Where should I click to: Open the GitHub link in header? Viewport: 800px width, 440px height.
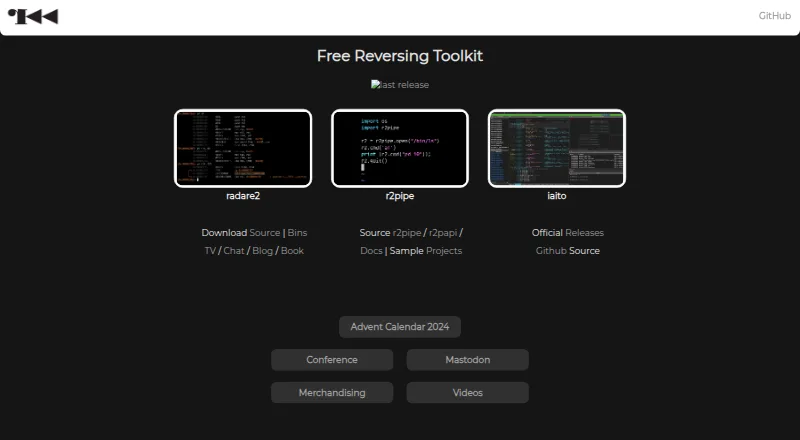tap(774, 16)
